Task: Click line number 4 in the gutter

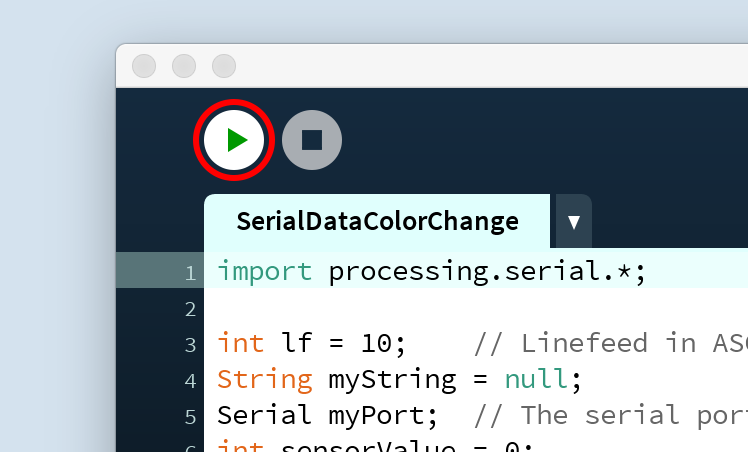Action: click(191, 380)
